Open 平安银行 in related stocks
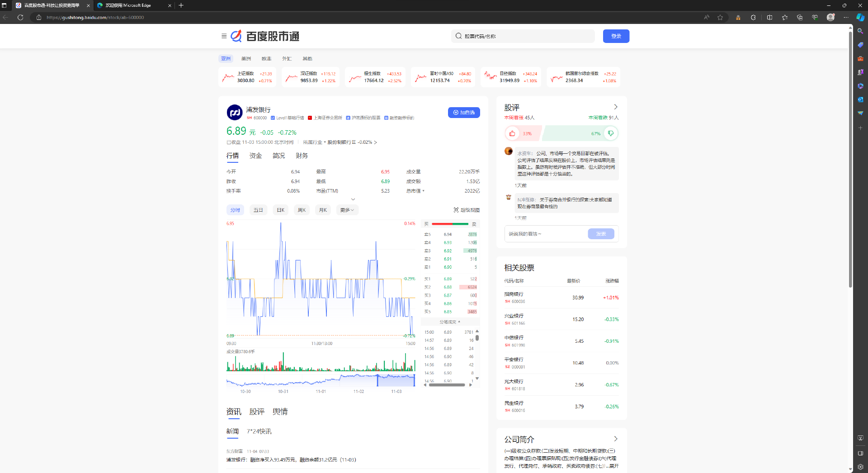868x473 pixels. tap(561, 363)
